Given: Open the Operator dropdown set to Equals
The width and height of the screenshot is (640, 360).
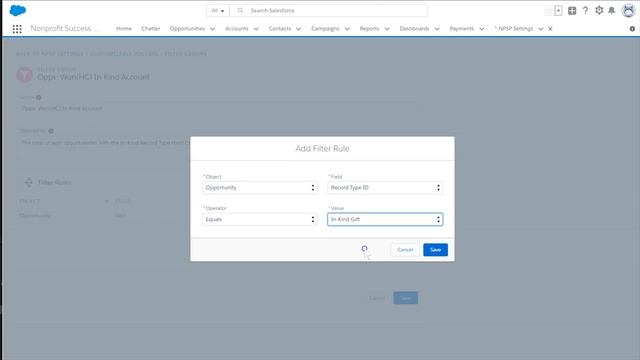Looking at the screenshot, I should [x=260, y=220].
